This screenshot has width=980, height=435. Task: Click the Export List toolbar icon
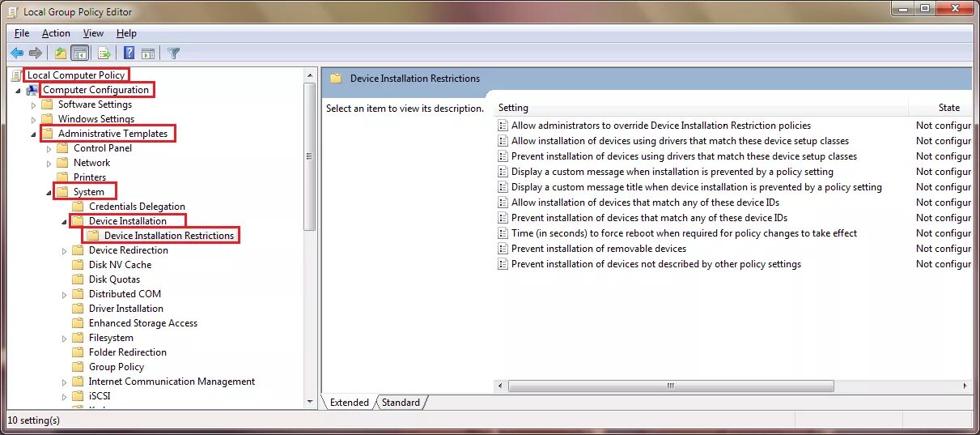pyautogui.click(x=104, y=53)
